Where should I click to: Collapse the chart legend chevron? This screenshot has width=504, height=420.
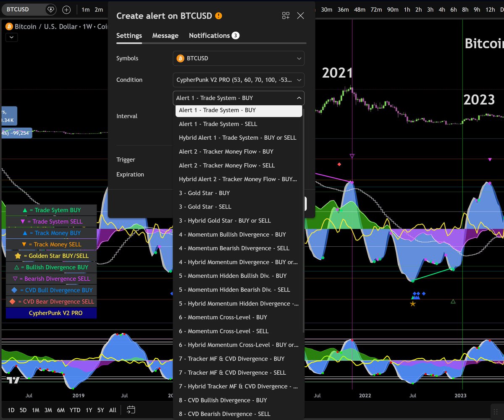(11, 37)
